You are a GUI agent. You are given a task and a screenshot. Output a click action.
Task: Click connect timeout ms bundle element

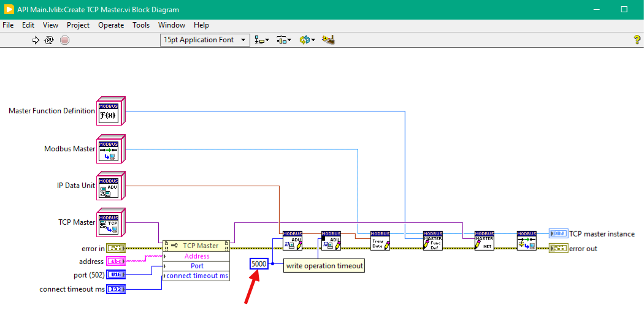pyautogui.click(x=196, y=276)
